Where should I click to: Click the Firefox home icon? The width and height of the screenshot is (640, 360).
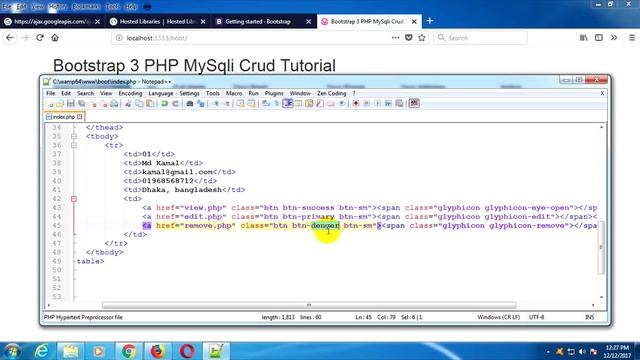pyautogui.click(x=55, y=38)
